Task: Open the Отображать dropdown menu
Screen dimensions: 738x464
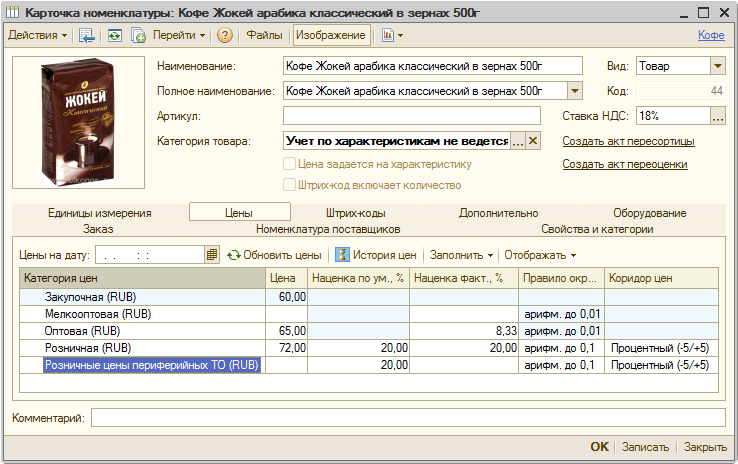Action: point(540,255)
